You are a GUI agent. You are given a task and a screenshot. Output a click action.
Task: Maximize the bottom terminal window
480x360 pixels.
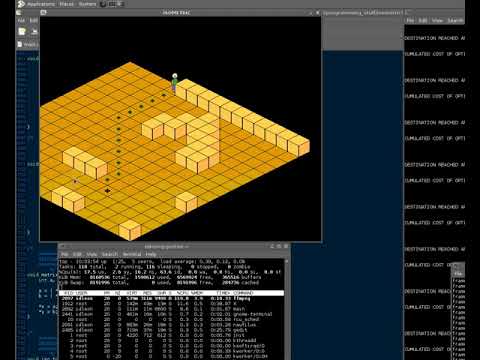coord(279,246)
